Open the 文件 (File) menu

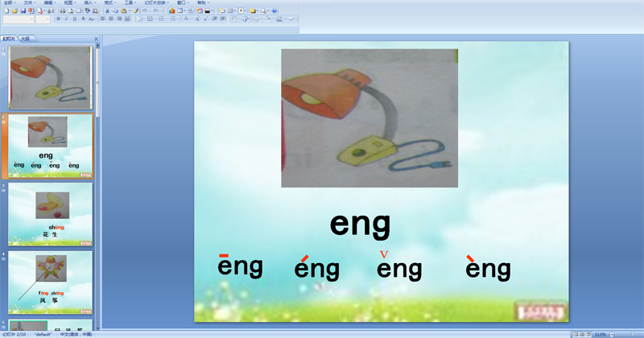pos(29,3)
